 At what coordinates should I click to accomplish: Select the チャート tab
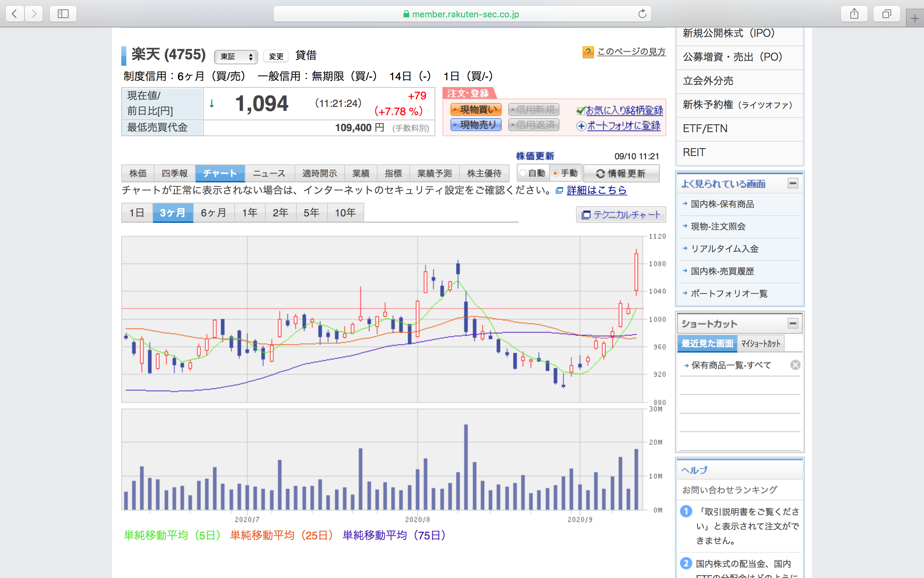click(220, 173)
